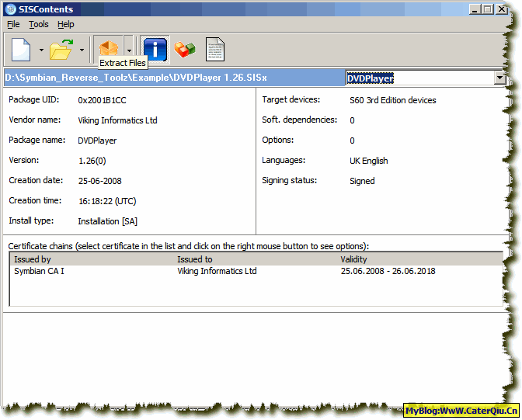This screenshot has width=522, height=420.
Task: Click the SISContents title bar icon
Action: tap(11, 9)
